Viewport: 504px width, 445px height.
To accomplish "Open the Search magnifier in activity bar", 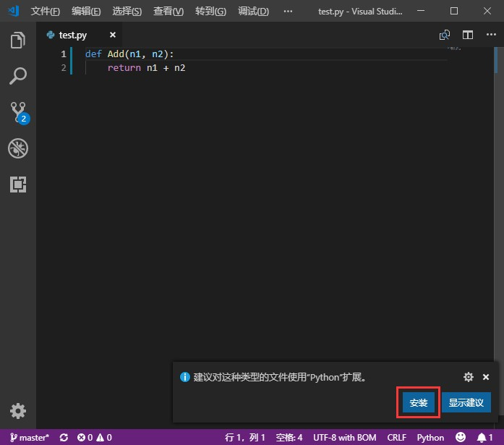I will pyautogui.click(x=17, y=76).
